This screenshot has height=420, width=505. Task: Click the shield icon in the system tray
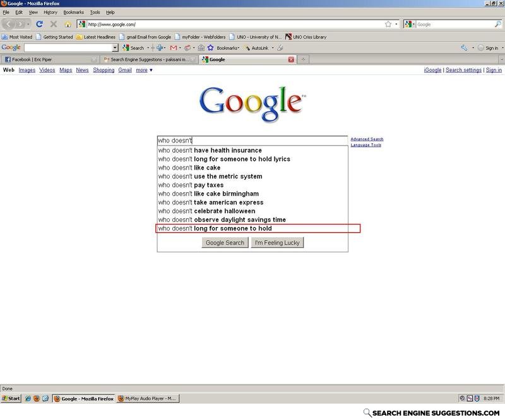(477, 399)
